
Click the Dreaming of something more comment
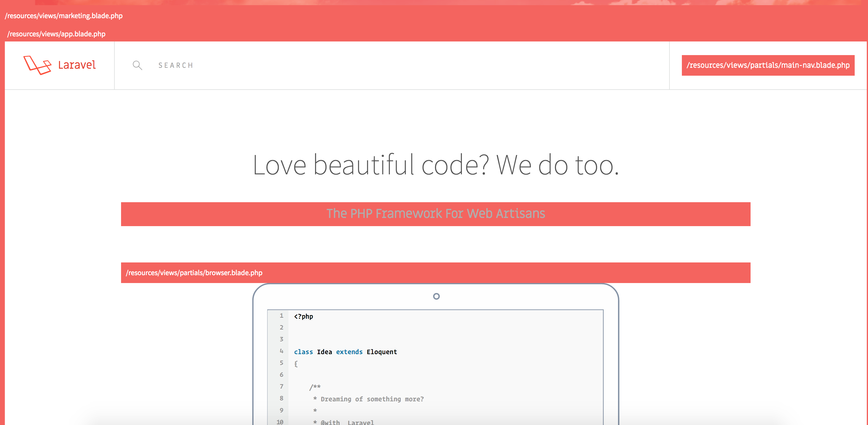pyautogui.click(x=372, y=399)
